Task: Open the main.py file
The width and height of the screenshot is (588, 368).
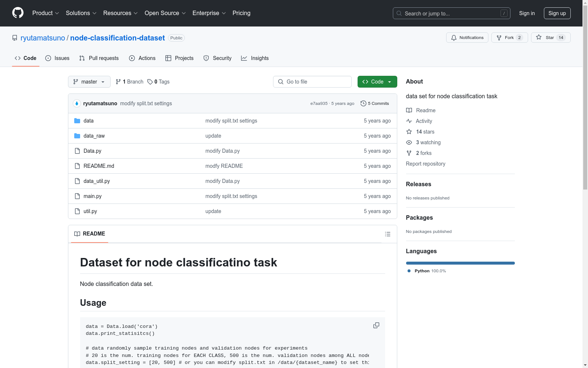Action: coord(93,196)
